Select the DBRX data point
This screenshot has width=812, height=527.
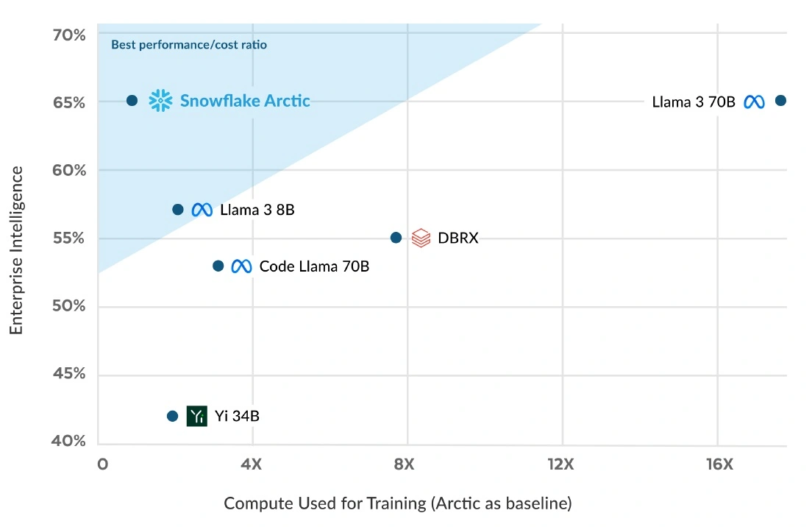click(396, 238)
